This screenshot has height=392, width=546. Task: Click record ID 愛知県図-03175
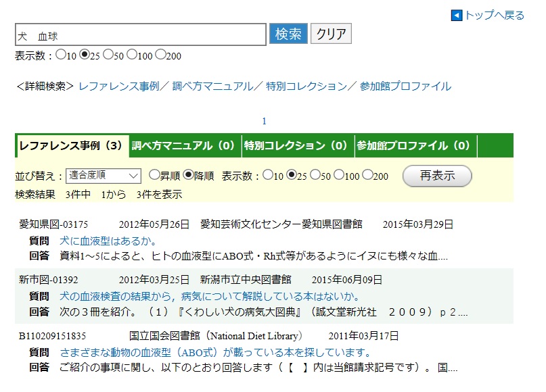(53, 224)
